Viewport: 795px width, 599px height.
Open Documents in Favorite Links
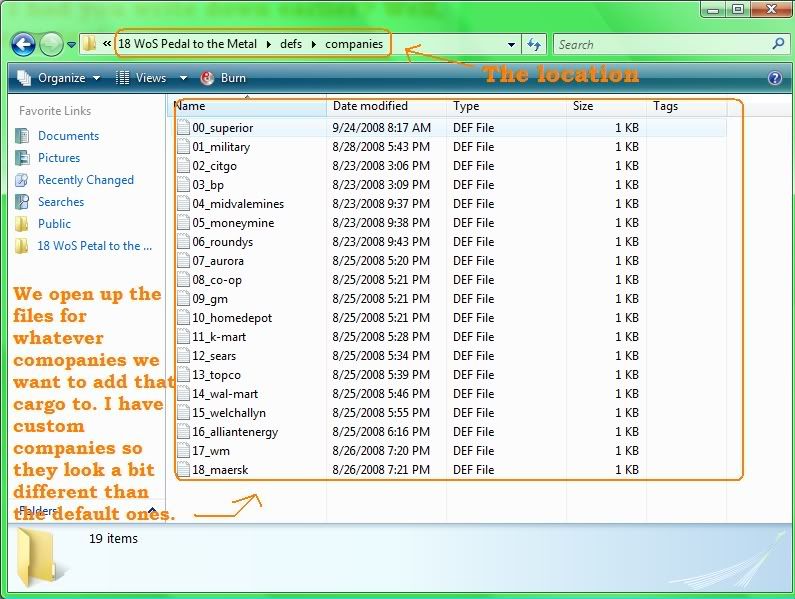(x=68, y=136)
